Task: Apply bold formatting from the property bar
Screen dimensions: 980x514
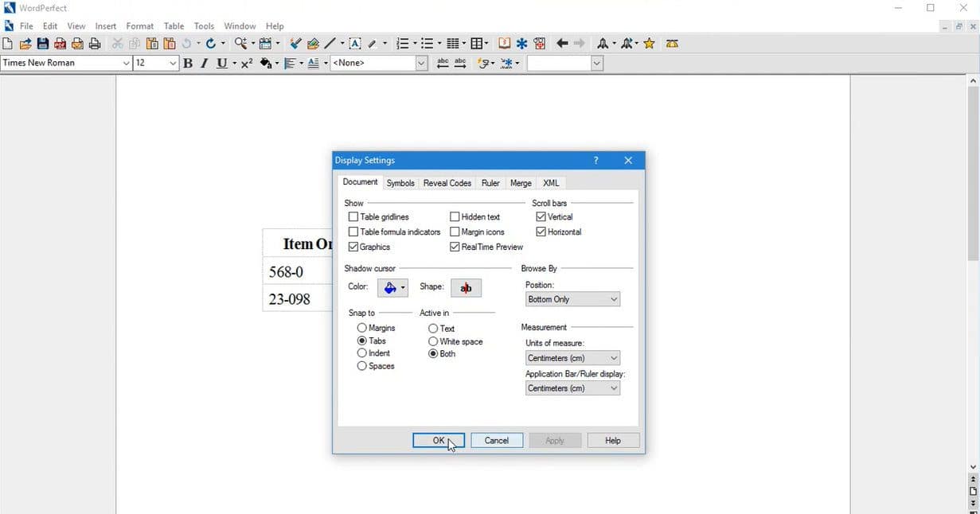Action: [x=188, y=63]
